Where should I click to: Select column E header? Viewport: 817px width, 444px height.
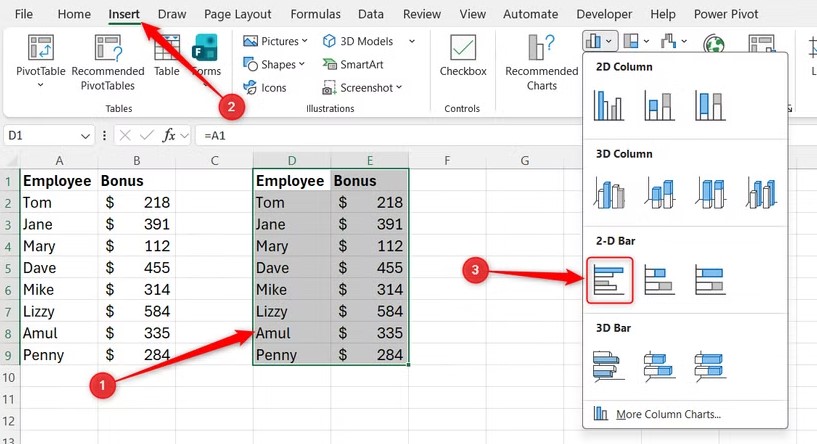(370, 161)
